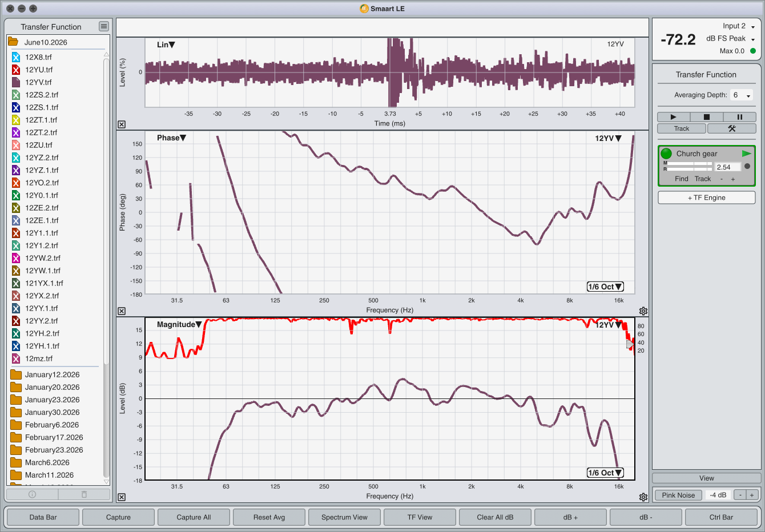The height and width of the screenshot is (532, 765).
Task: Toggle the 12ZT.1.trf yellow trace icon
Action: pos(16,120)
